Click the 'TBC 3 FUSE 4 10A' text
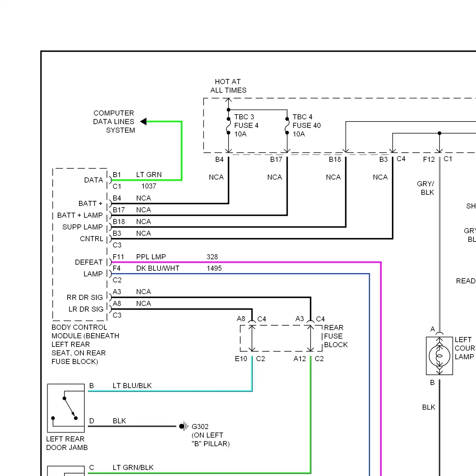 (x=246, y=125)
